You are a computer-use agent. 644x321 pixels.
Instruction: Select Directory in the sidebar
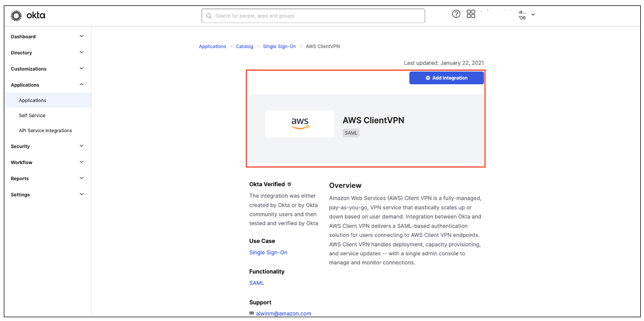[x=22, y=53]
